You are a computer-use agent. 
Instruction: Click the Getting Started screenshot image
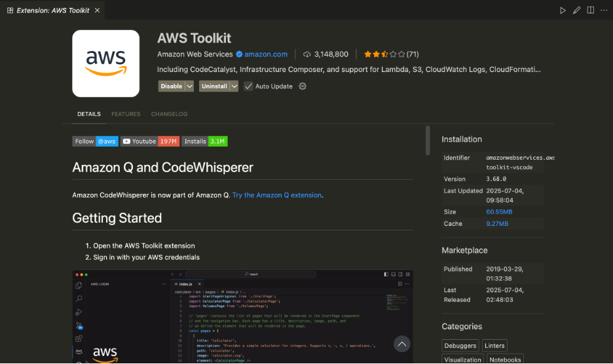[x=242, y=316]
